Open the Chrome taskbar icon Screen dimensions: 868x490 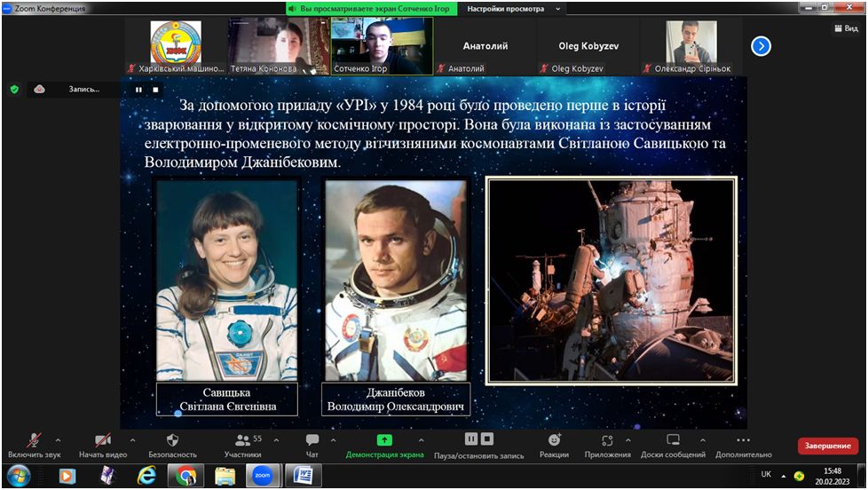coord(186,476)
